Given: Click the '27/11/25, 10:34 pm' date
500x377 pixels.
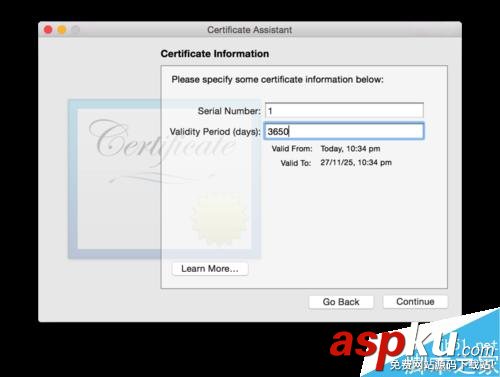Looking at the screenshot, I should point(356,163).
